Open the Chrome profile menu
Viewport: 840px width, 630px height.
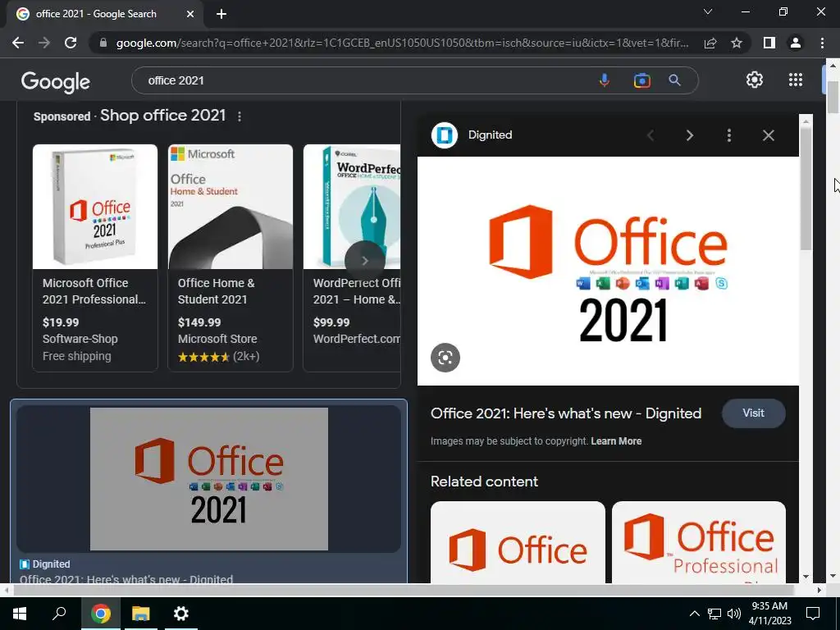click(796, 43)
